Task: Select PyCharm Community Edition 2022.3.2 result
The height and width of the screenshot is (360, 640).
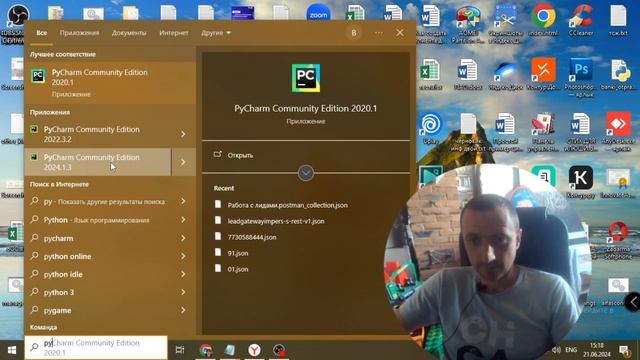Action: (x=98, y=134)
